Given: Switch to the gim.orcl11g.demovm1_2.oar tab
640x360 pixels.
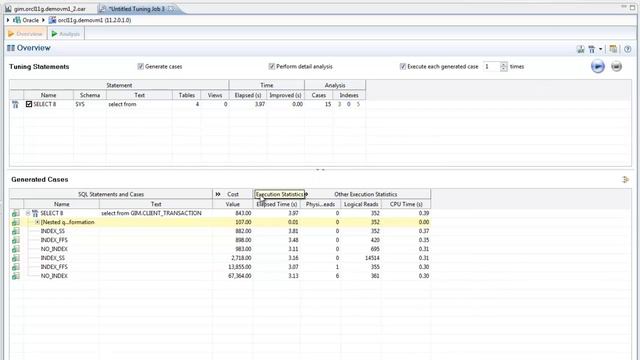Looking at the screenshot, I should (x=50, y=9).
